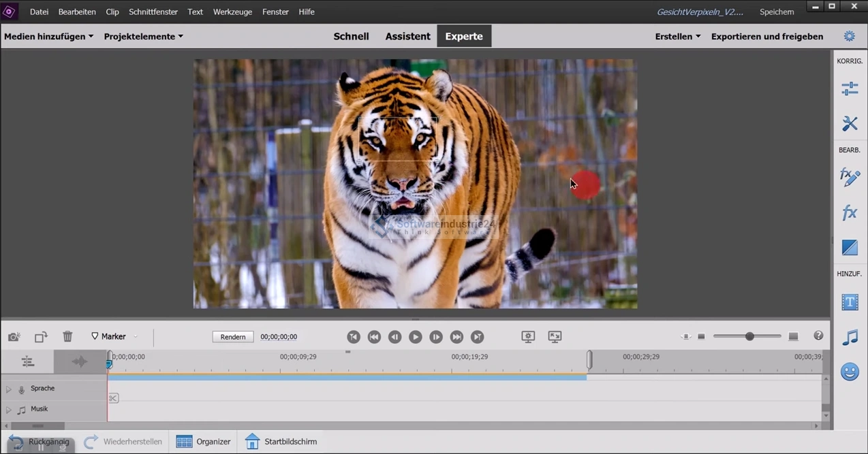Open the Music note panel
Image resolution: width=868 pixels, height=454 pixels.
(x=850, y=337)
